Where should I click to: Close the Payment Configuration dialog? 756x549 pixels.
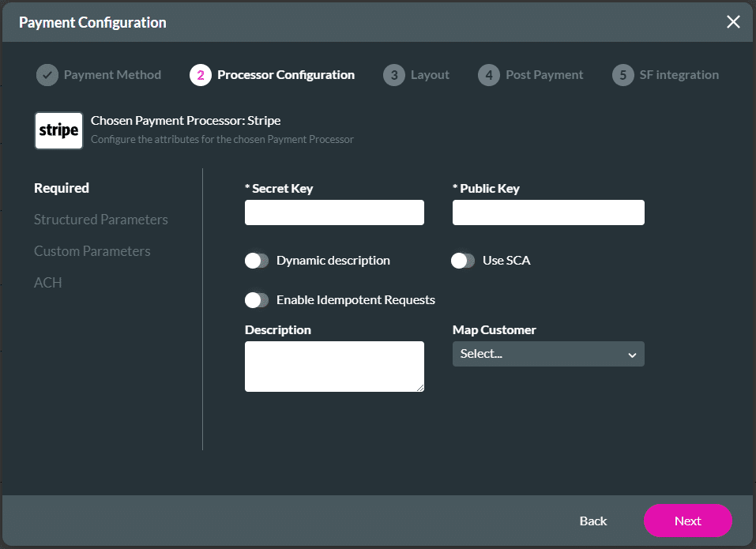[x=733, y=21]
